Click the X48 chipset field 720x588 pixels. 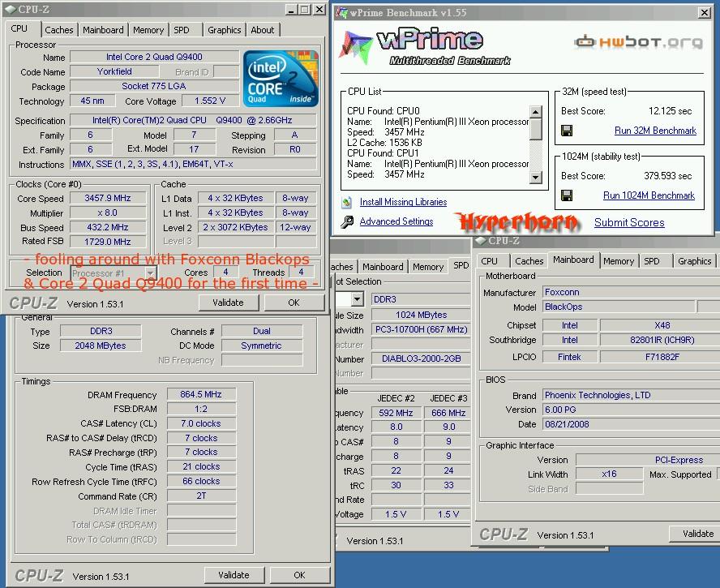(x=662, y=325)
